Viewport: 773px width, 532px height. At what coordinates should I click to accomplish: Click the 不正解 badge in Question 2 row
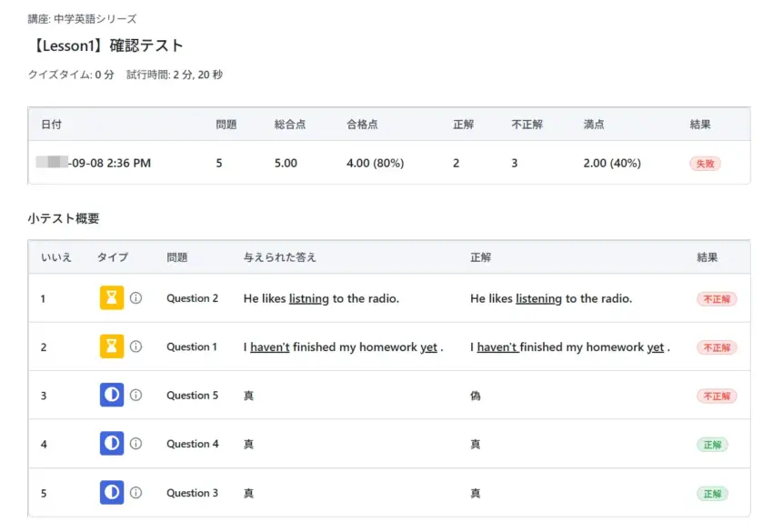point(717,298)
